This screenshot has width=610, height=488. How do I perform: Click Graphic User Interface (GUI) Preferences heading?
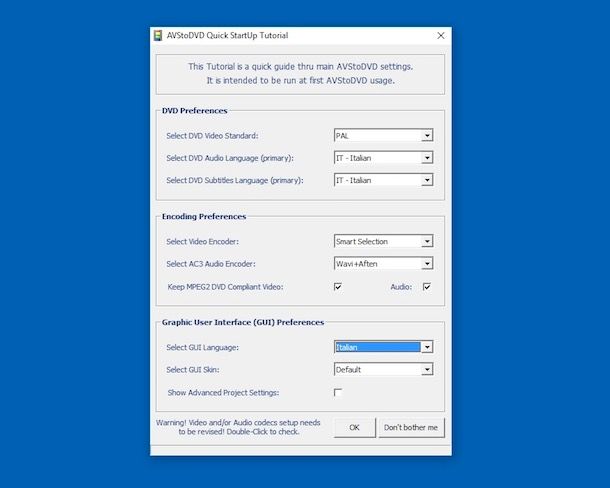243,322
